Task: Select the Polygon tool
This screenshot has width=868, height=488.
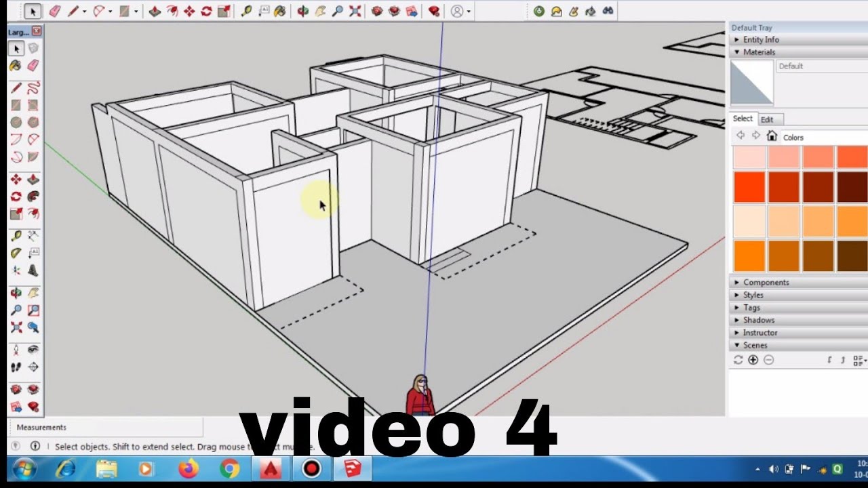Action: tap(33, 122)
